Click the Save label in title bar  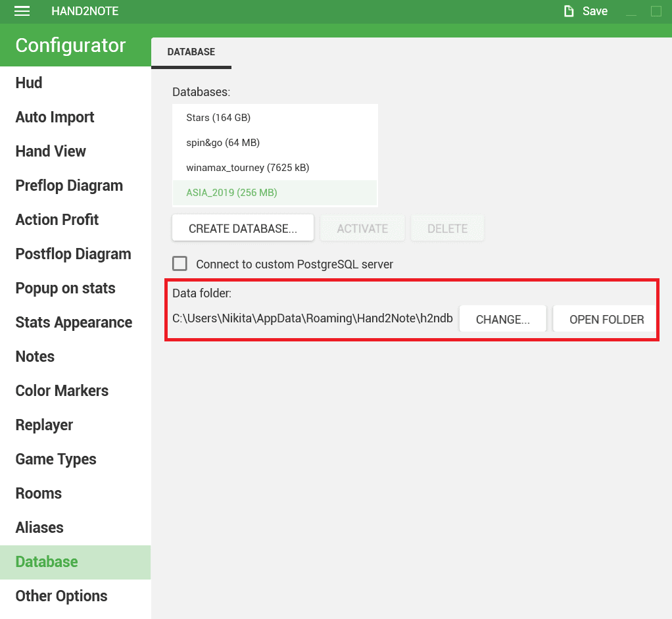595,11
